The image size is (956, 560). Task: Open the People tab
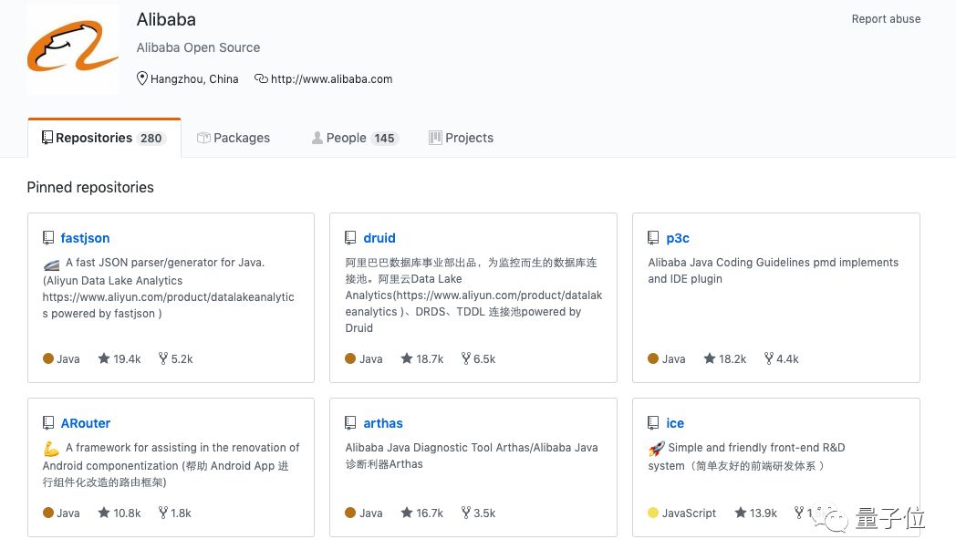(x=353, y=138)
